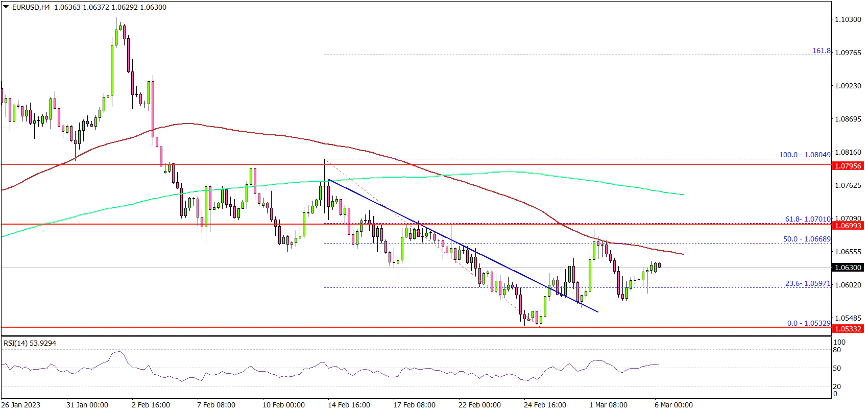Click the 23.6 - 1.05971 Fibonacci label
Viewport: 868px width, 412px height.
[808, 283]
